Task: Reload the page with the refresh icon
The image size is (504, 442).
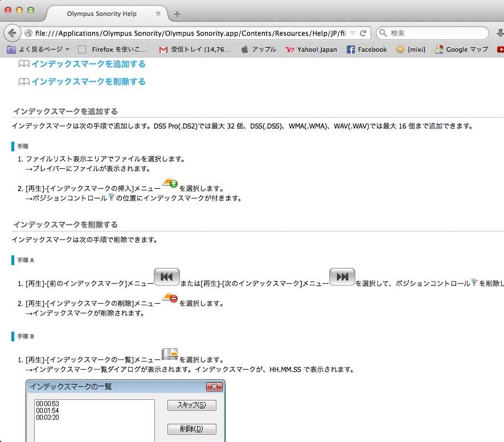Action: tap(363, 33)
